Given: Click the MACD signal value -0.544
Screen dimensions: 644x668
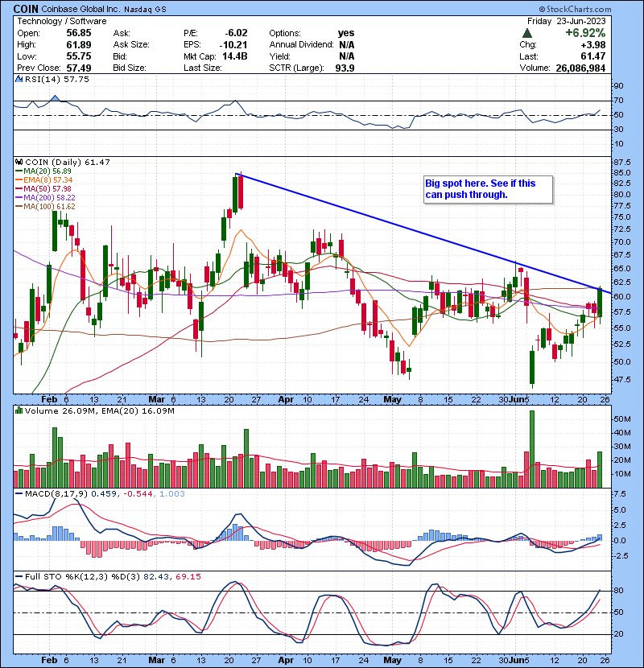Looking at the screenshot, I should point(138,494).
